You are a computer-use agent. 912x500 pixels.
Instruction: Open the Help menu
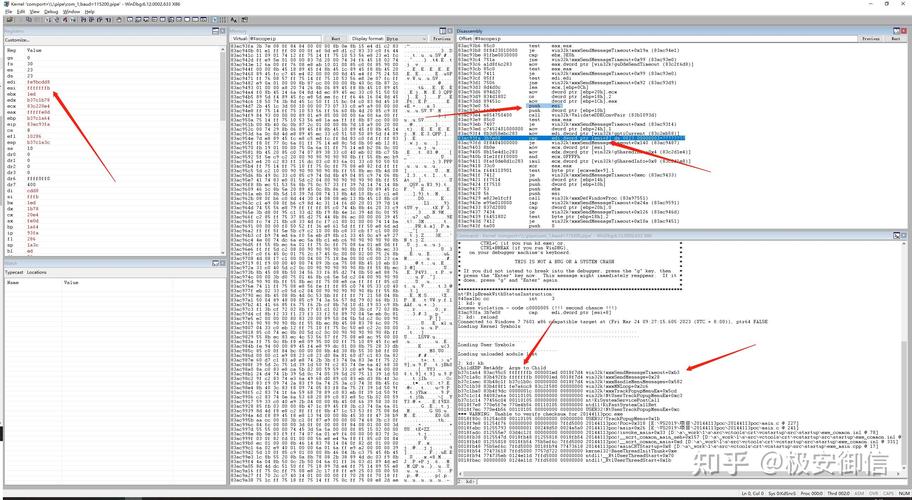[x=90, y=12]
